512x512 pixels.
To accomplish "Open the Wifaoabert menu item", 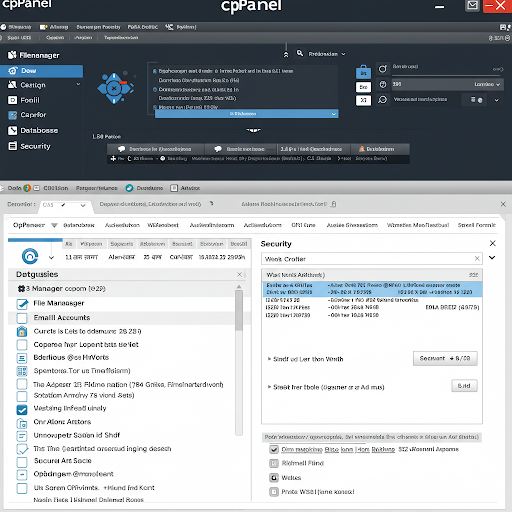I will pyautogui.click(x=163, y=225).
